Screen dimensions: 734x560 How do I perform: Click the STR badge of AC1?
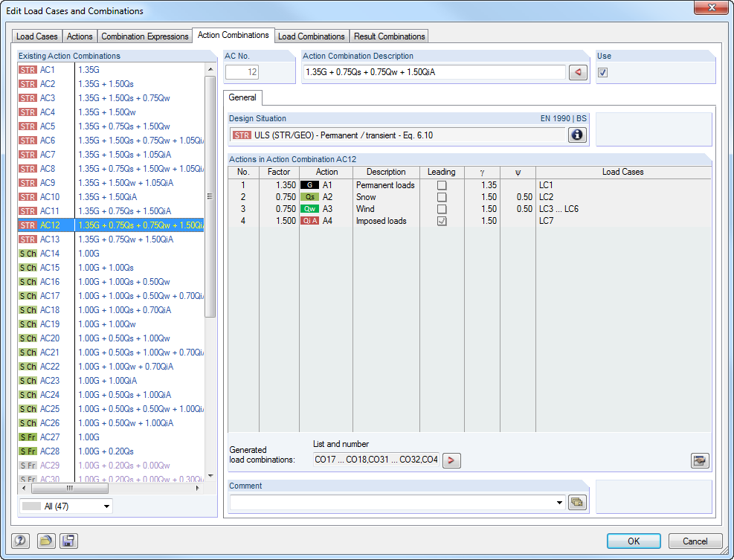click(28, 70)
